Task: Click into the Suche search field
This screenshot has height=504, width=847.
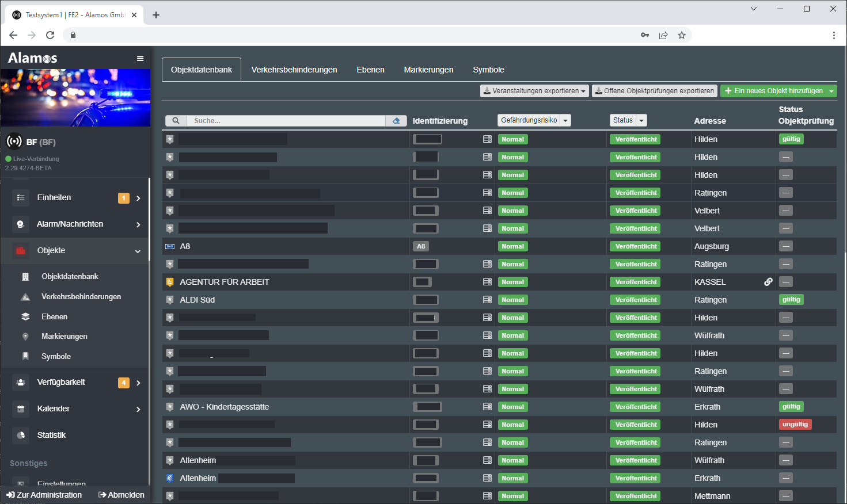Action: (286, 121)
